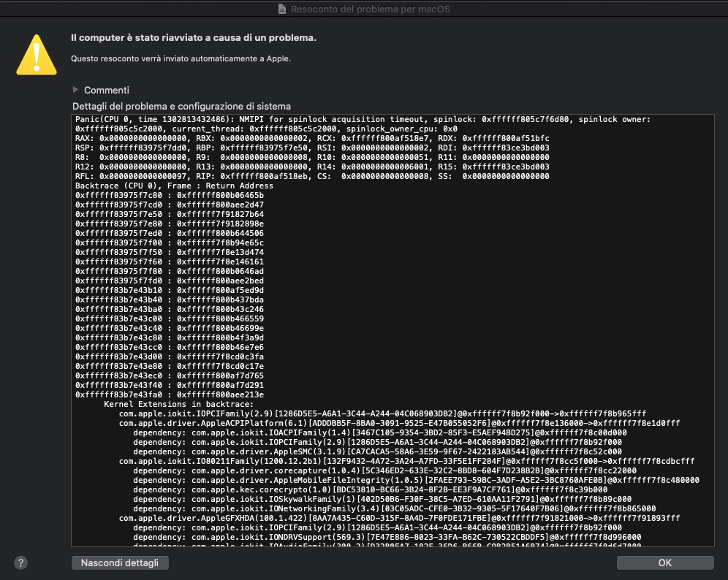728x580 pixels.
Task: Click the line starting with R12 register
Action: (312, 167)
